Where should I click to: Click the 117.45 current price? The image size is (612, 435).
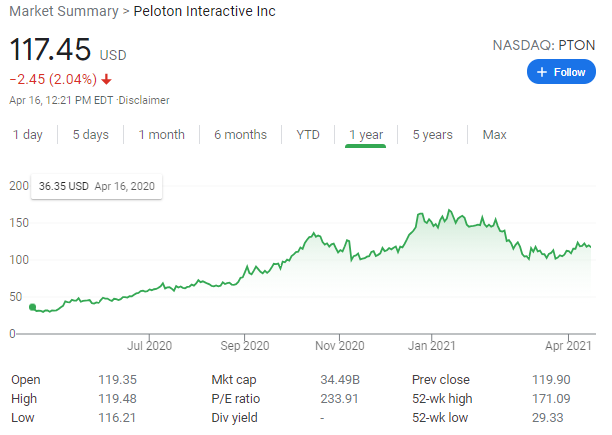point(51,49)
